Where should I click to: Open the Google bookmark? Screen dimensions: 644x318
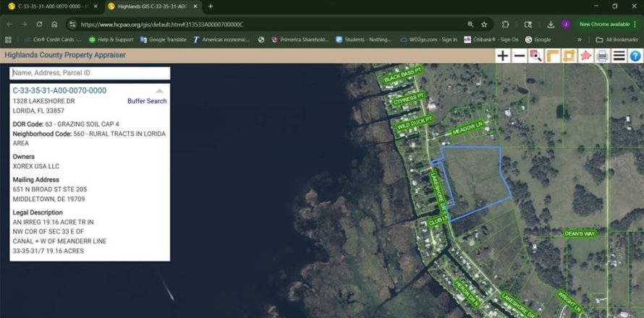[538, 40]
